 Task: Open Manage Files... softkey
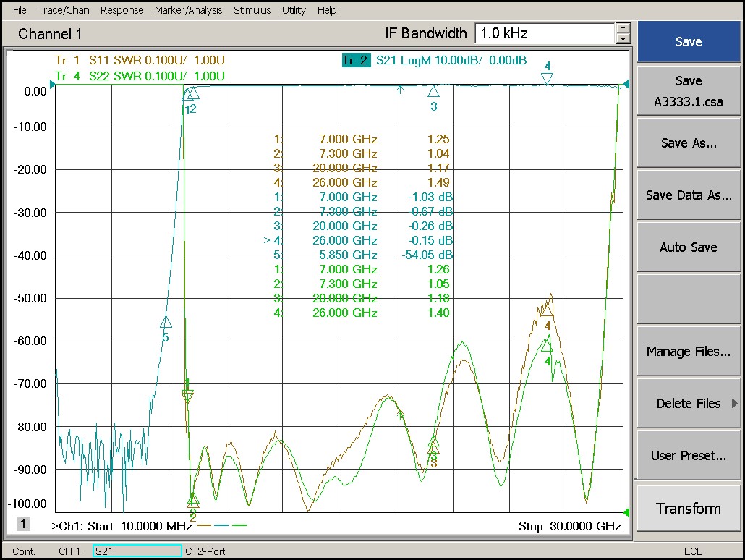[688, 352]
